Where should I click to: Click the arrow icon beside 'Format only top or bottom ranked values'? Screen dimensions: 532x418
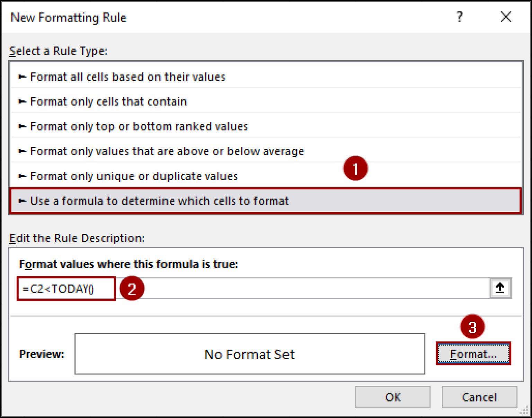click(x=22, y=126)
